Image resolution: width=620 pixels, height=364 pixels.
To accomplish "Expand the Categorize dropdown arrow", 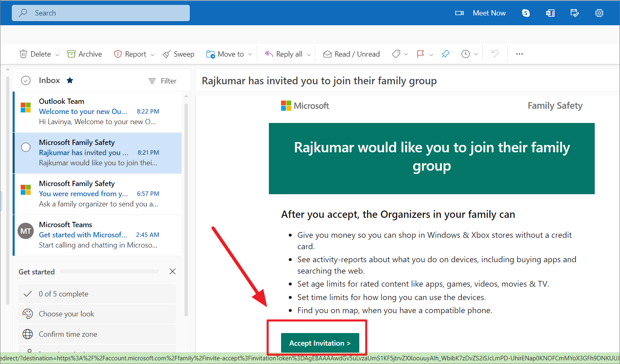I will pos(406,55).
